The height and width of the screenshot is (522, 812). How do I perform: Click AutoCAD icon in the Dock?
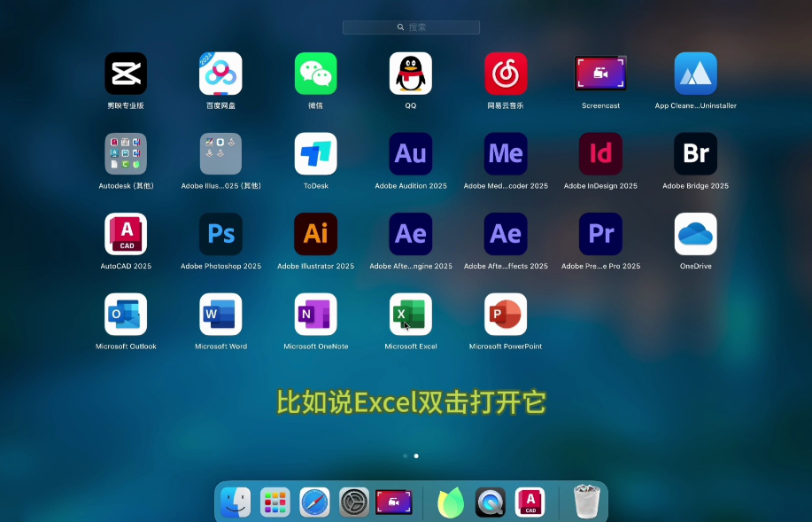pyautogui.click(x=530, y=503)
